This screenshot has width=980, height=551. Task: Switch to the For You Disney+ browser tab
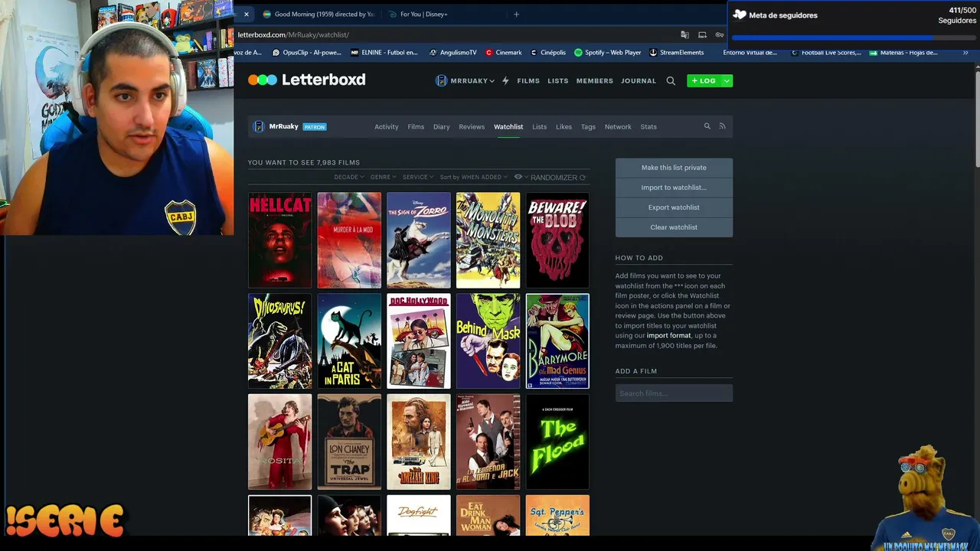(444, 14)
